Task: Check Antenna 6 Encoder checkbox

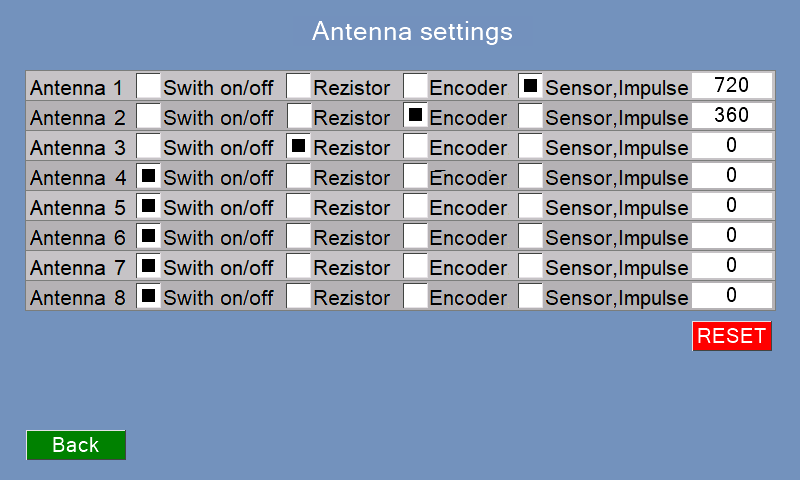Action: point(415,236)
